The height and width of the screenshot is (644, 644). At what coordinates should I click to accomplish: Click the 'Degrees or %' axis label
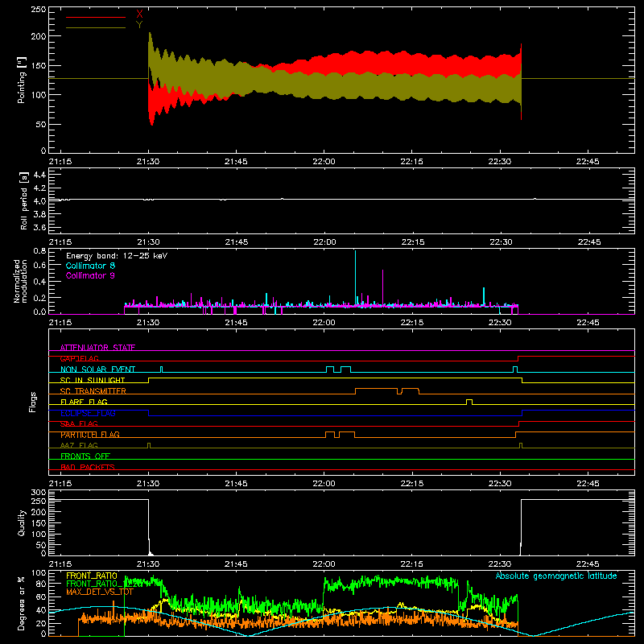coord(22,604)
